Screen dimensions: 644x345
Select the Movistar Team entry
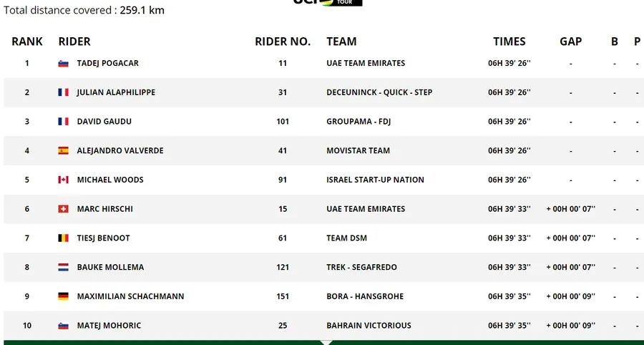tap(358, 150)
